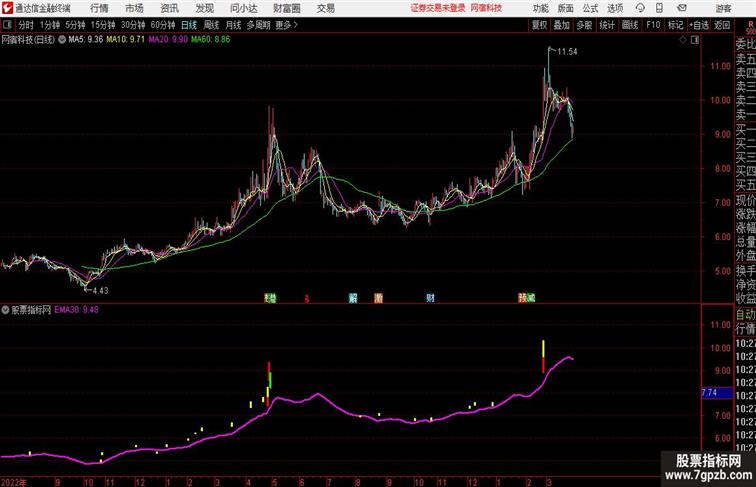Click the MA5: 9.36 indicator label
Viewport: 756px width, 487px height.
click(x=86, y=40)
